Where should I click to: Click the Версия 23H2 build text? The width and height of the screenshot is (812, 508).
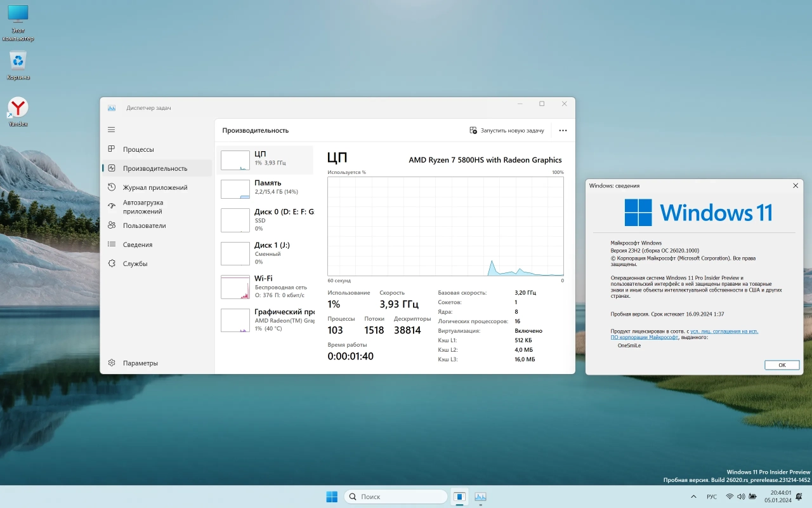[x=655, y=251]
